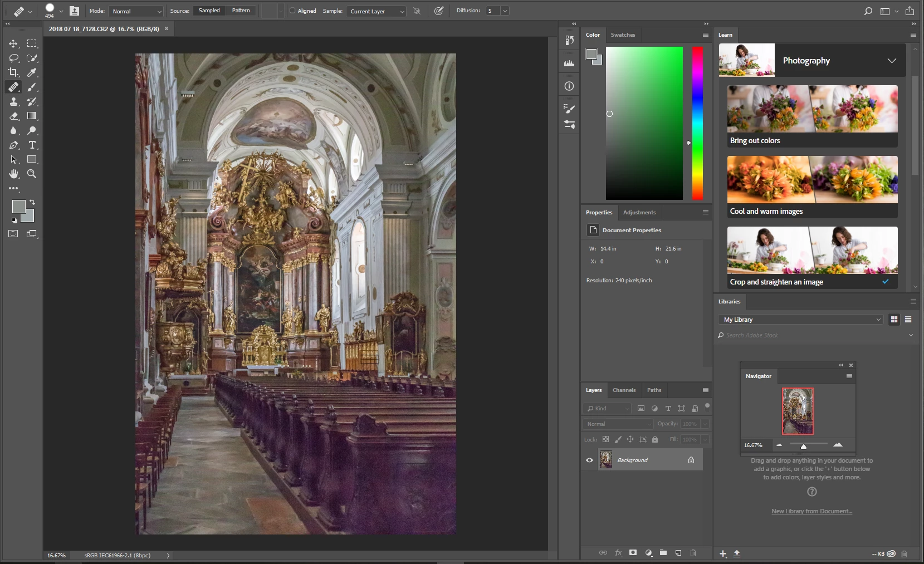The height and width of the screenshot is (564, 924).
Task: Switch to the Swatches tab
Action: pyautogui.click(x=623, y=35)
